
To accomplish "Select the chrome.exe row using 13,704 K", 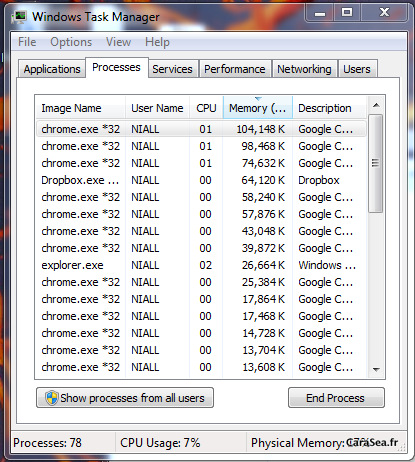I will [201, 350].
